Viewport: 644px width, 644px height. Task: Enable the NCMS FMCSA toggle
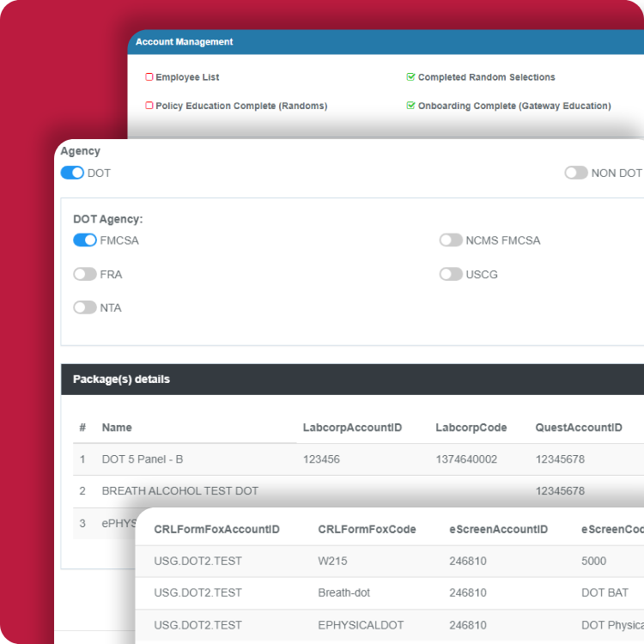[451, 240]
